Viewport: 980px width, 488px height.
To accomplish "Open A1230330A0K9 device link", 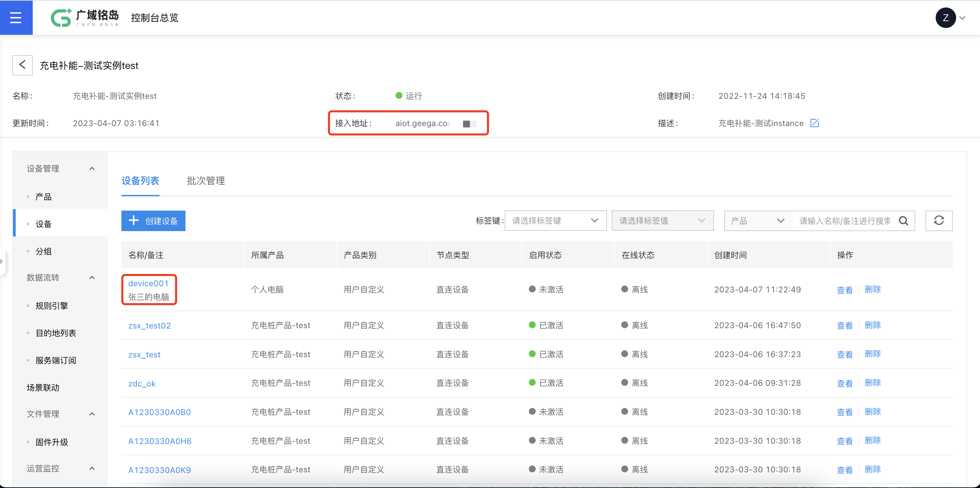I will point(159,470).
